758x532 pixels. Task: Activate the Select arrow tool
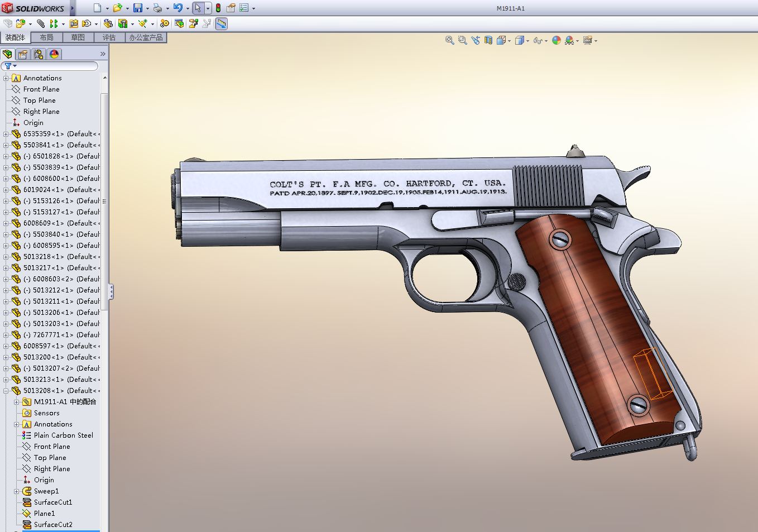(198, 8)
